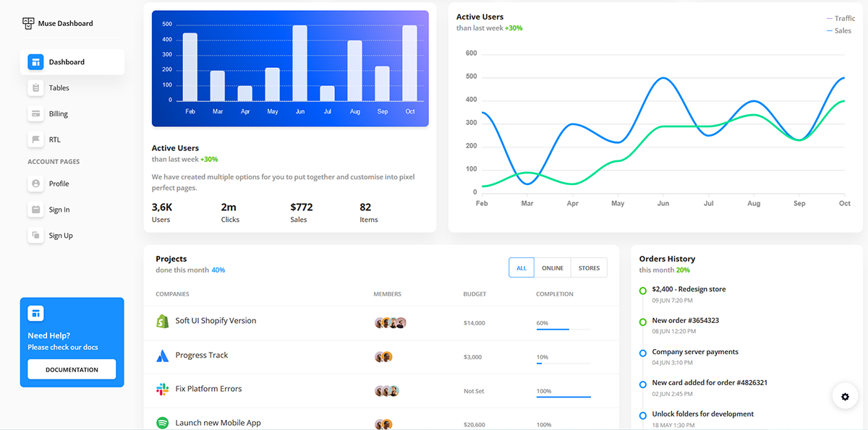Viewport: 868px width, 430px height.
Task: Click the 2m Clicks statistic
Action: (x=230, y=212)
